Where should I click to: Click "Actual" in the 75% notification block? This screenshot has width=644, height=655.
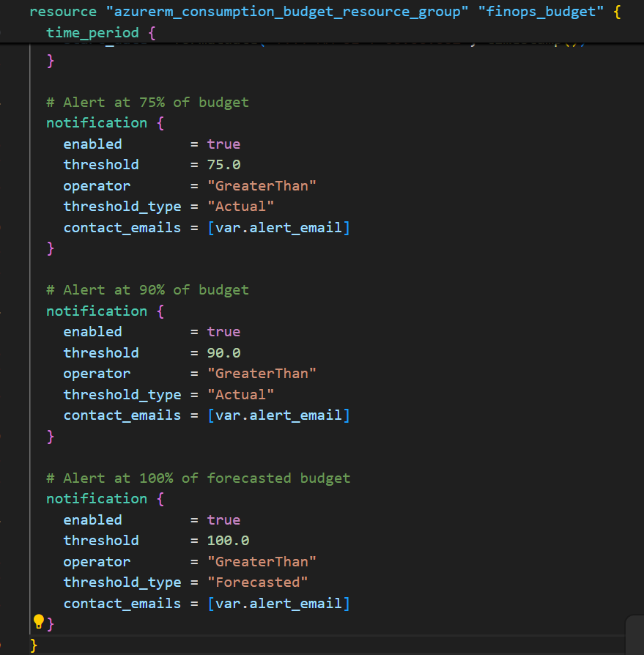(x=240, y=207)
